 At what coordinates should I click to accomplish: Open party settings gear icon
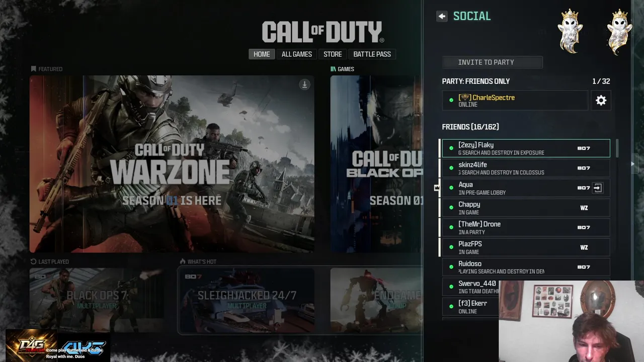tap(601, 101)
